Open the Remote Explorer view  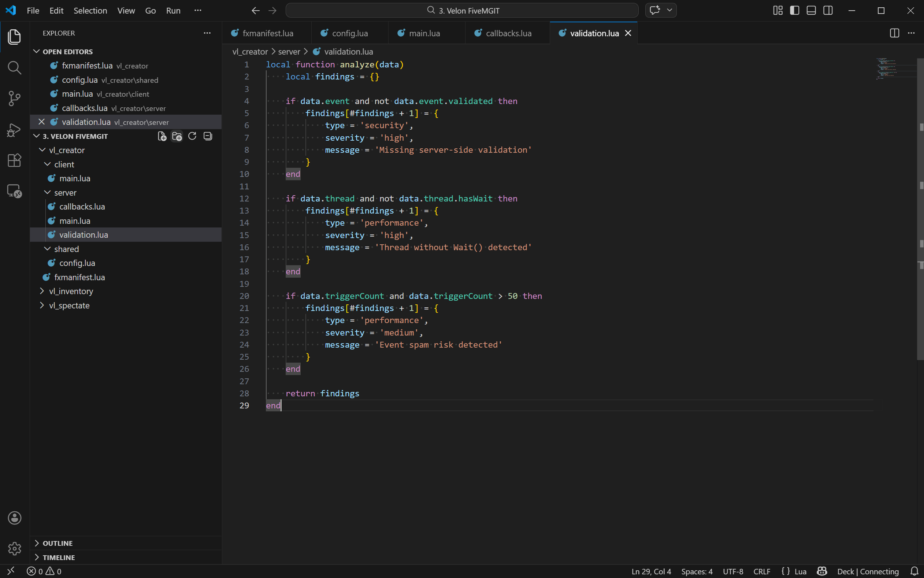tap(15, 191)
